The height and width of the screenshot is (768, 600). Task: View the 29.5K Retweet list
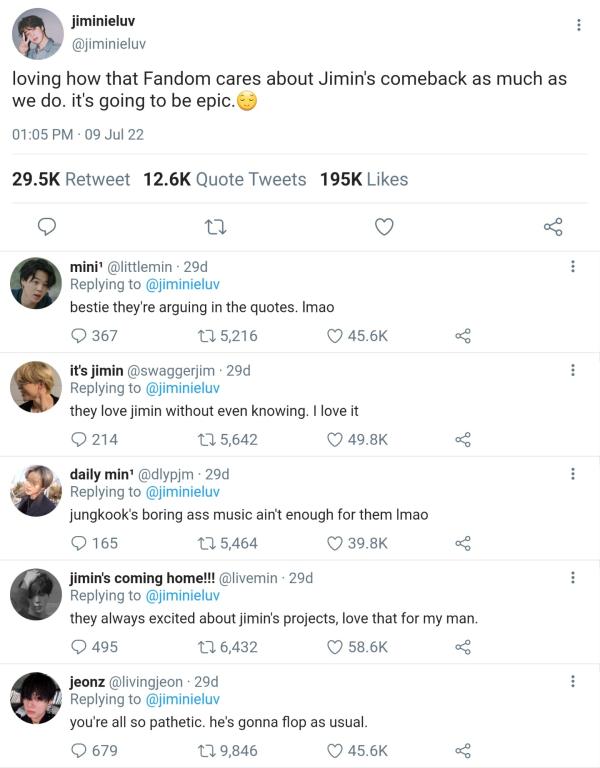(x=71, y=179)
